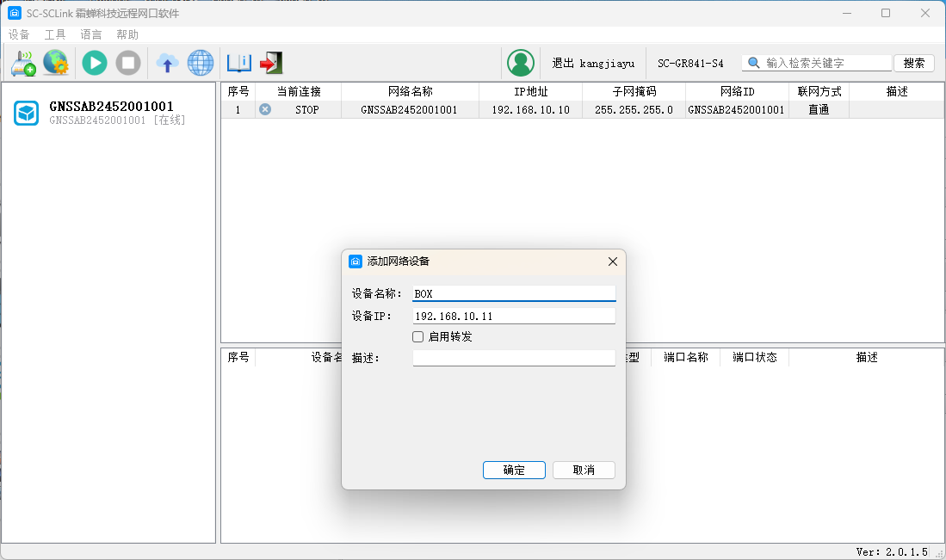Viewport: 946px width, 560px height.
Task: Open network settings globe-gear icon
Action: (56, 63)
